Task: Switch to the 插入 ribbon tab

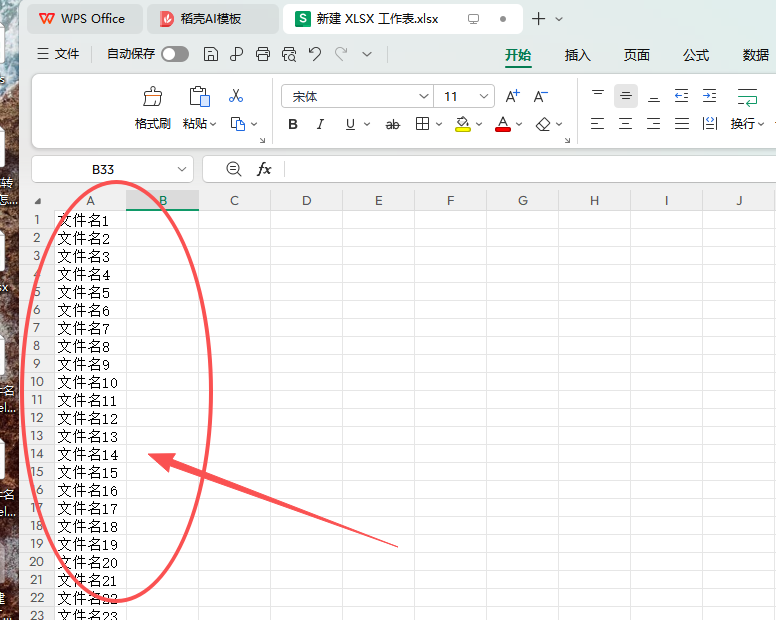Action: [x=578, y=55]
